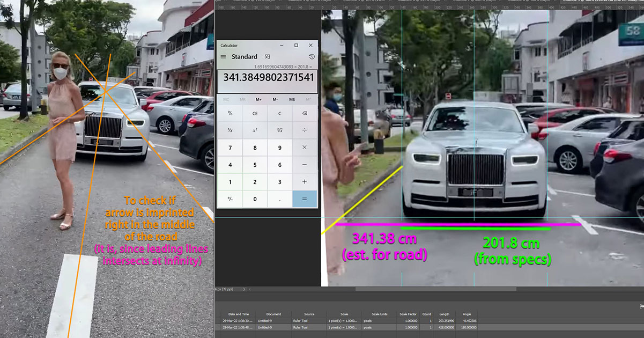The height and width of the screenshot is (338, 644).
Task: Click the C clear key
Action: (x=279, y=113)
